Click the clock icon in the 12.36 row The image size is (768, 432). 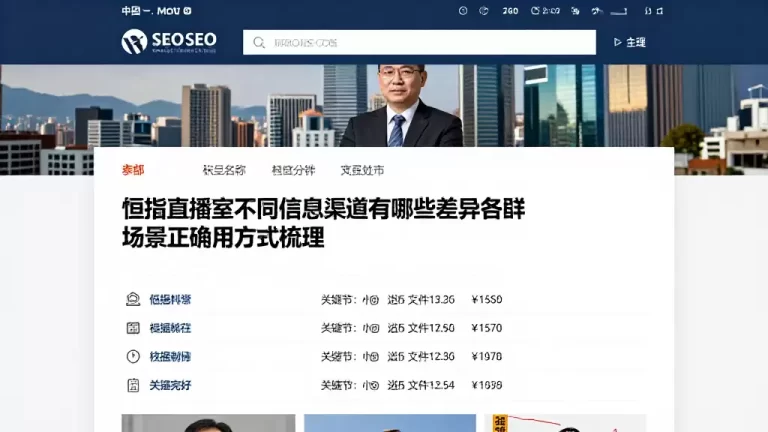coord(133,356)
